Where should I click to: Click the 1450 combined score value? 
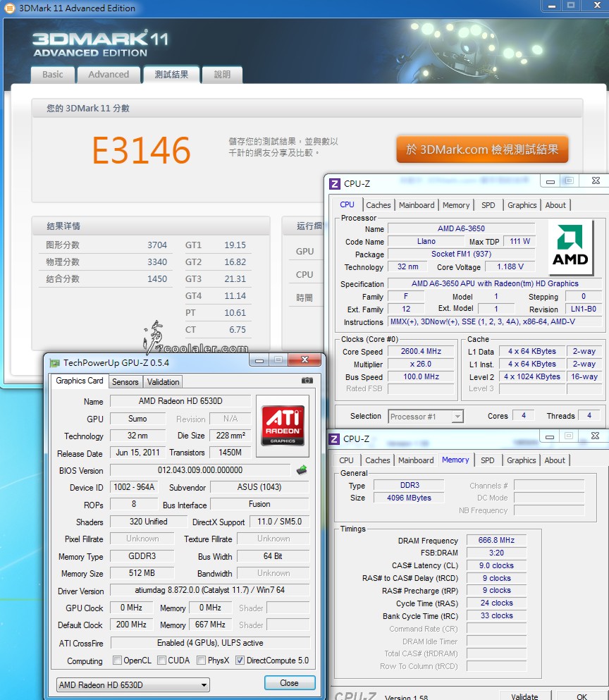(x=157, y=279)
